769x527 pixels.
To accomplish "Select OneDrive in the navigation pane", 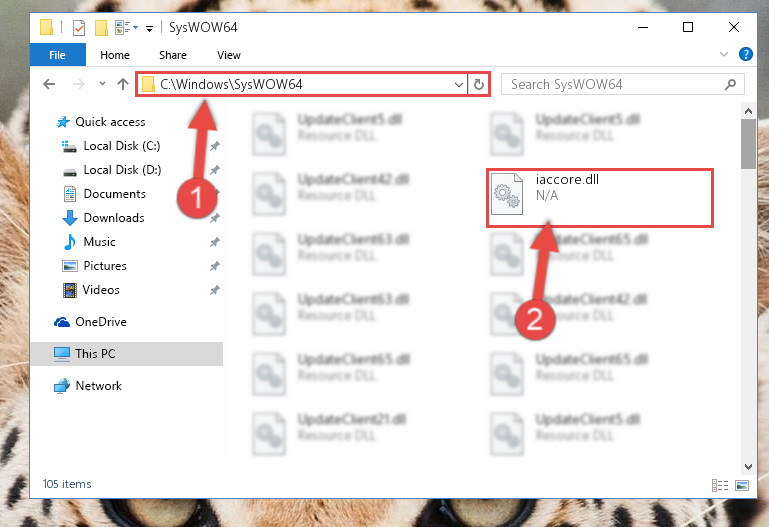I will (101, 322).
